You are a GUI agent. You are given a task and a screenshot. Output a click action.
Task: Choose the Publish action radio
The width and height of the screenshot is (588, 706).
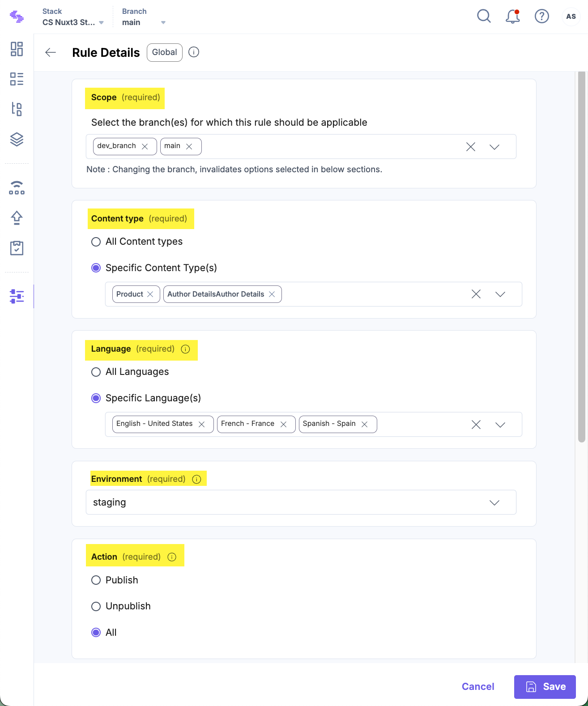click(96, 580)
